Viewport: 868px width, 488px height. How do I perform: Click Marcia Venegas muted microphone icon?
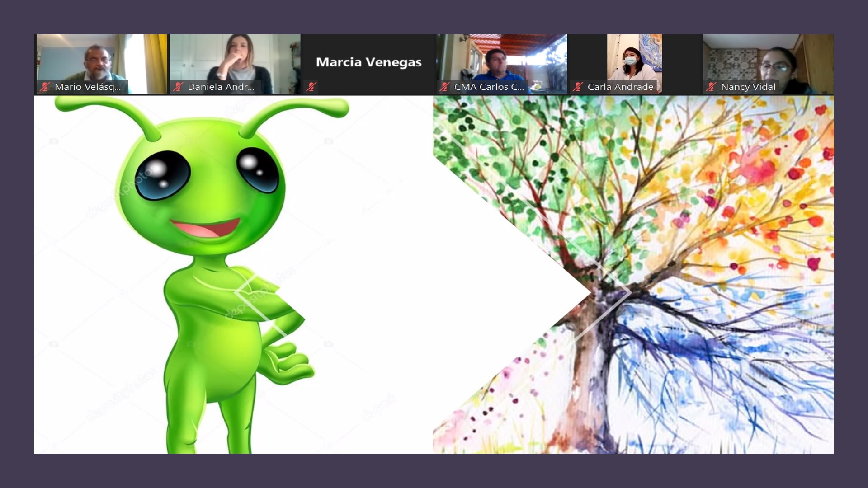(x=311, y=87)
